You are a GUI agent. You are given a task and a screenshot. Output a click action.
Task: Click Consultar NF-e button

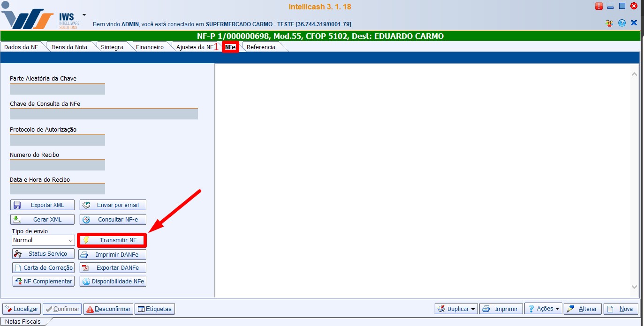click(113, 220)
